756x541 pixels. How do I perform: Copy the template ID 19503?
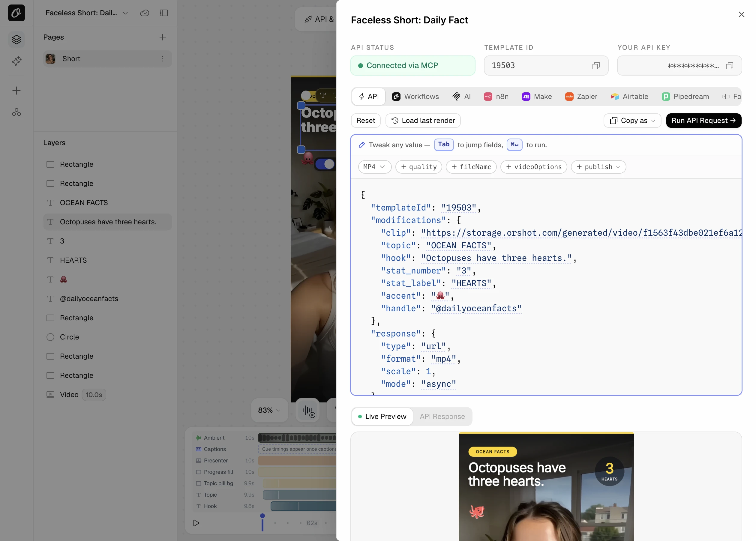[596, 66]
